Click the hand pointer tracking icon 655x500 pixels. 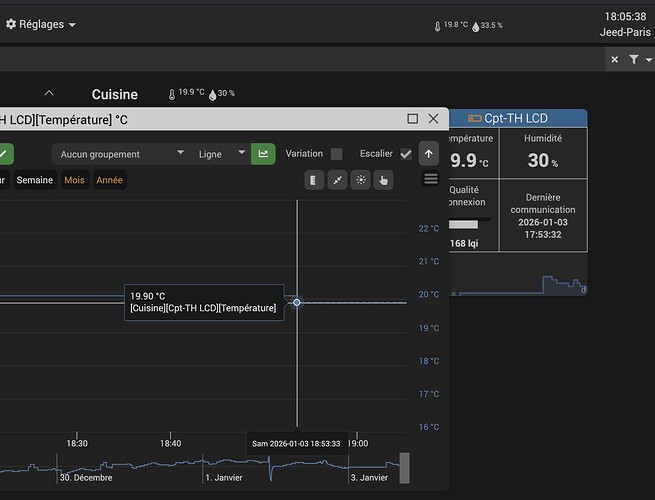(384, 180)
